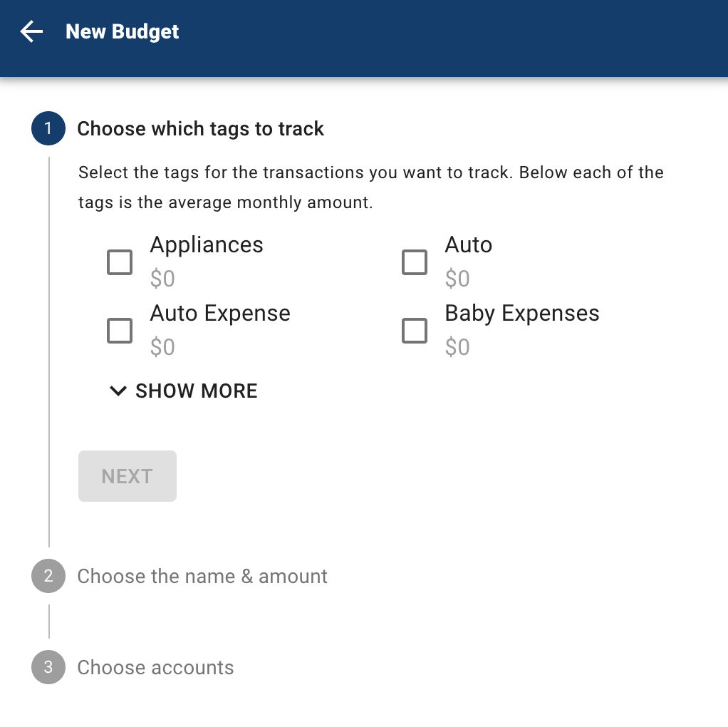The width and height of the screenshot is (728, 727).
Task: Select the 'Choose which tags to track' step heading
Action: point(200,129)
